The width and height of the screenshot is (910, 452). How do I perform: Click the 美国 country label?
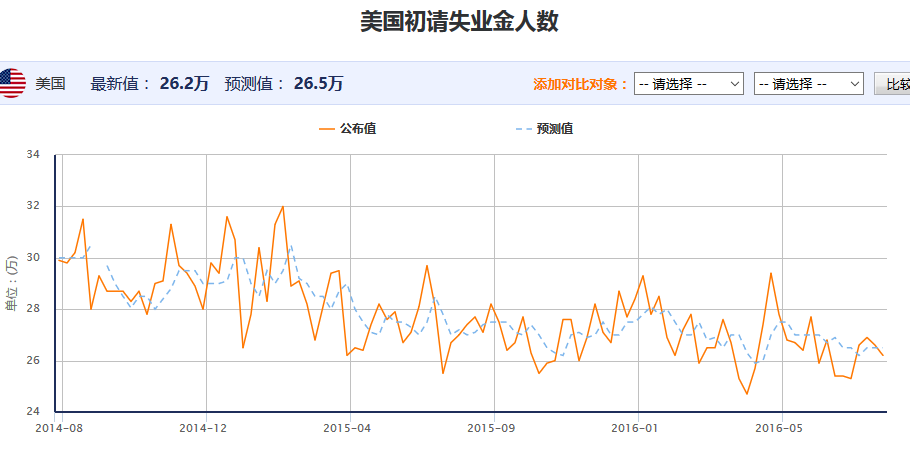(50, 84)
